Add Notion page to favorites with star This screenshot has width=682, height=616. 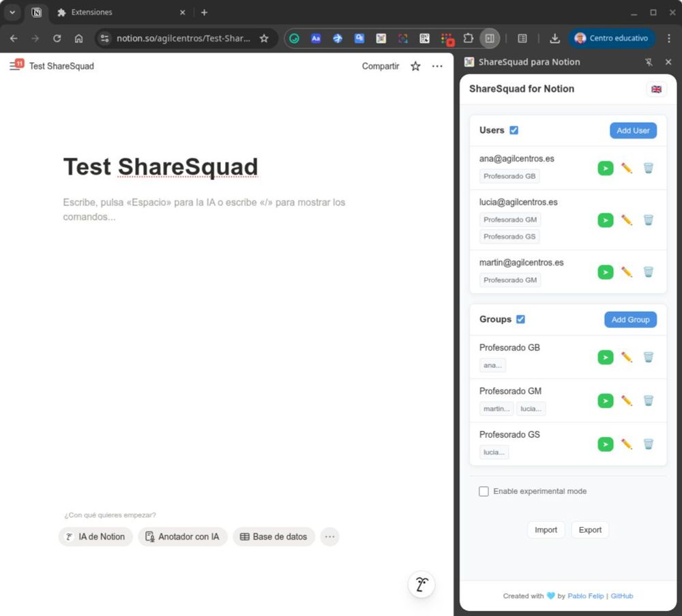[415, 66]
